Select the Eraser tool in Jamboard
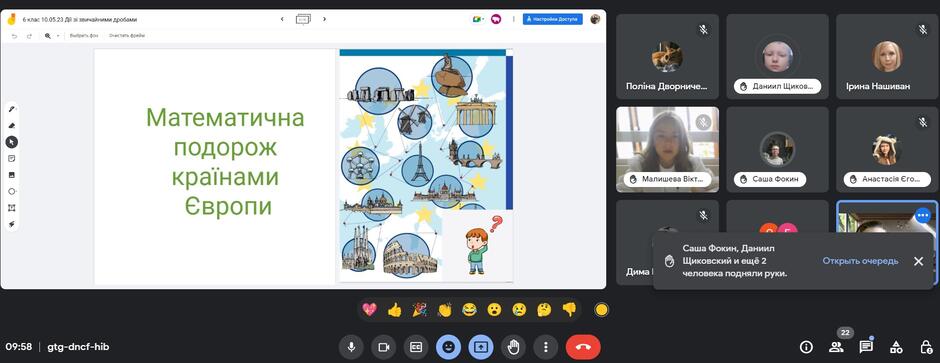The image size is (940, 363). point(11,125)
